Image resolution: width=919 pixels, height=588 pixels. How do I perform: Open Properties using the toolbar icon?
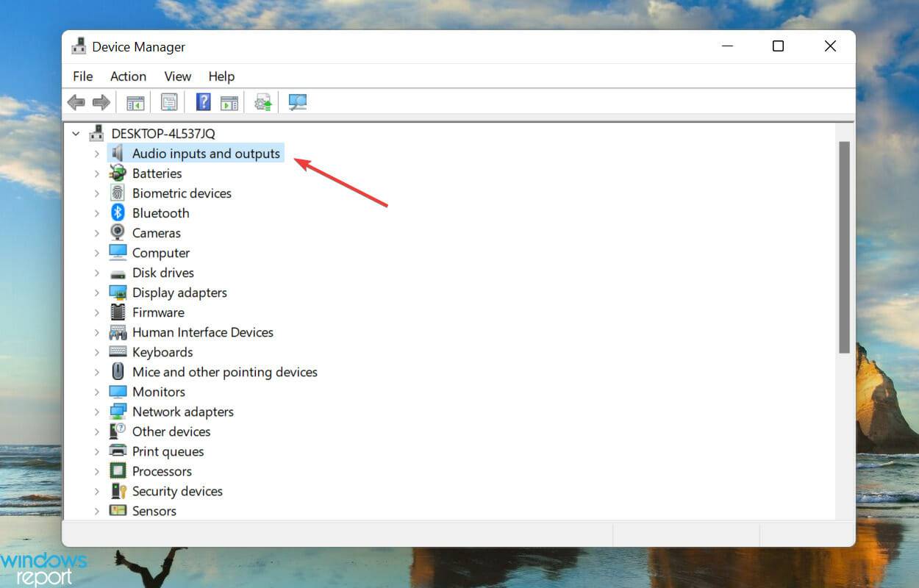[168, 101]
